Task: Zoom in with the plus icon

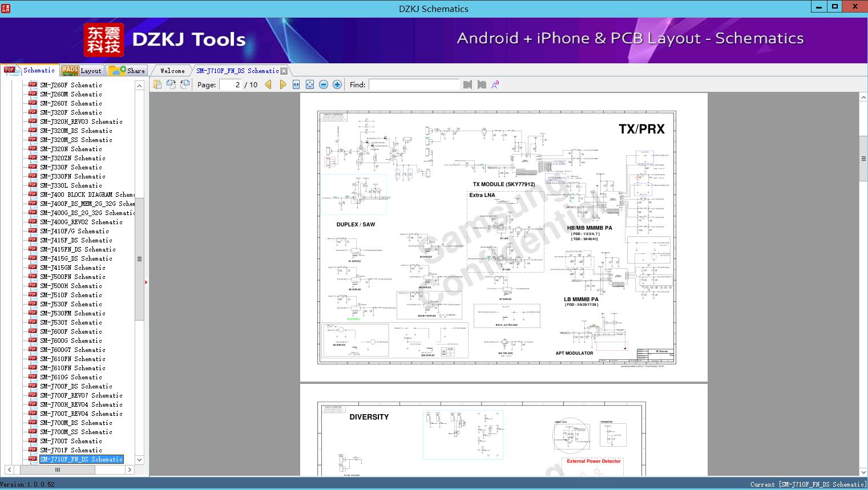Action: tap(337, 84)
